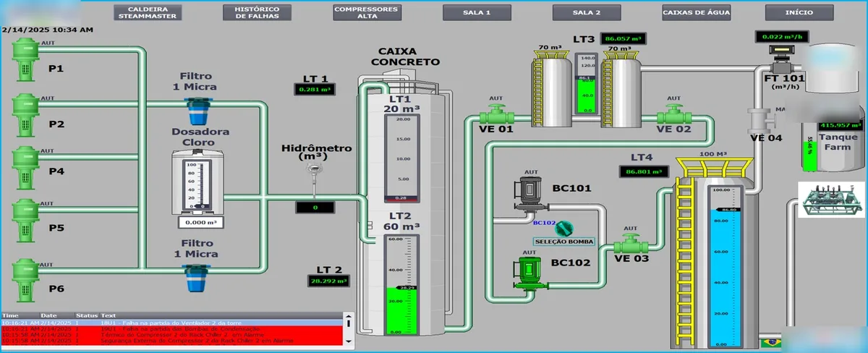Click the LT 2 value 28.292 m³

[329, 281]
